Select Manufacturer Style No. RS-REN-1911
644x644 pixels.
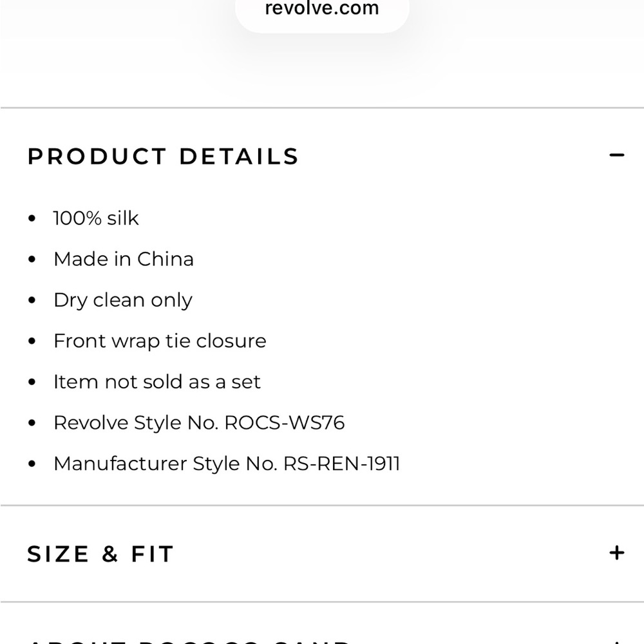(x=227, y=464)
